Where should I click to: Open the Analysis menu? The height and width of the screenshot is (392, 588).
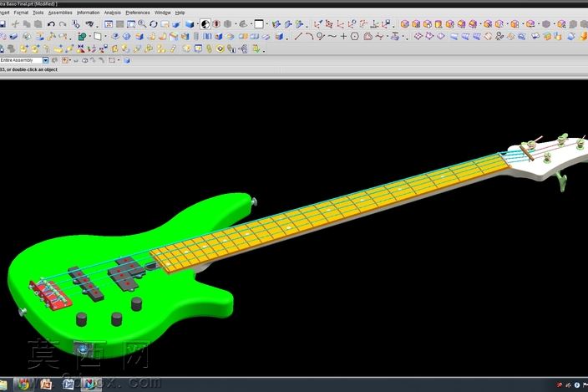coord(112,13)
